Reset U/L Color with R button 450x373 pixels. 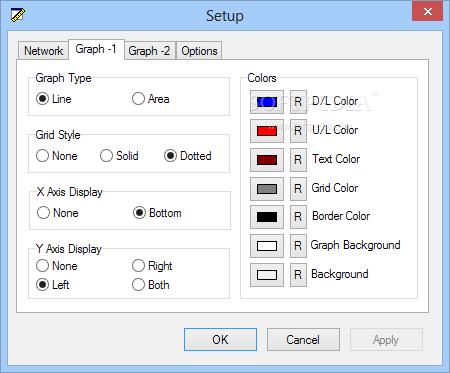point(298,131)
